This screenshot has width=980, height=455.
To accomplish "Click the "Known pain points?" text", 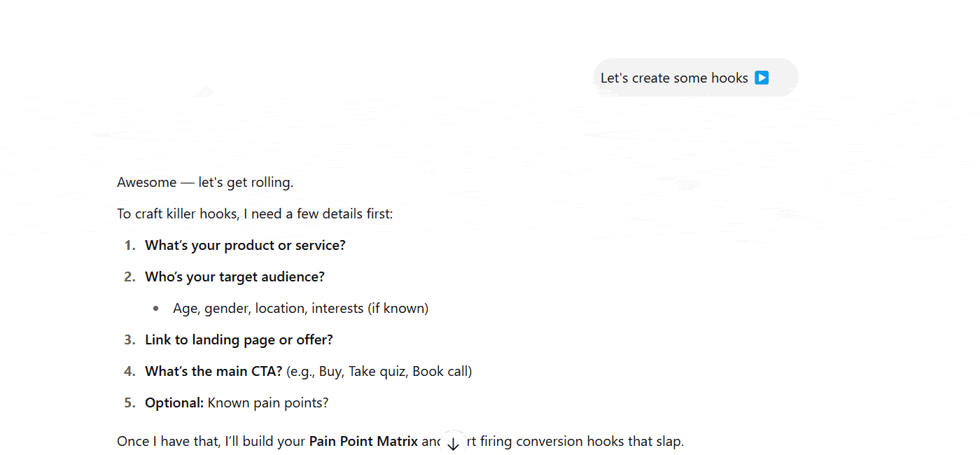I will click(268, 402).
